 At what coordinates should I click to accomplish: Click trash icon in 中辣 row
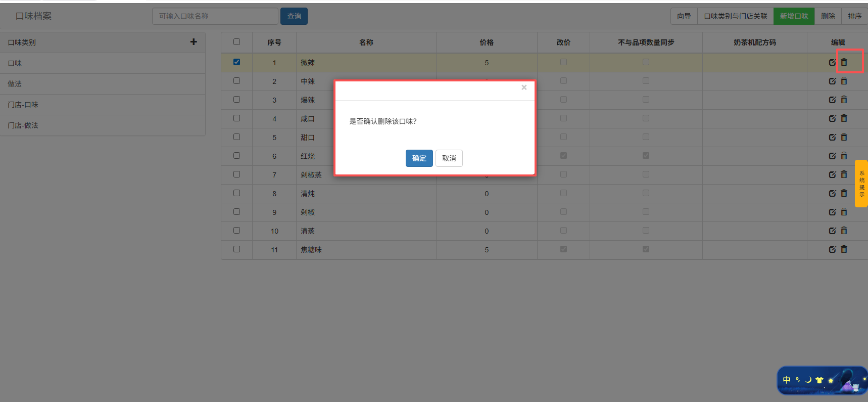[x=844, y=81]
